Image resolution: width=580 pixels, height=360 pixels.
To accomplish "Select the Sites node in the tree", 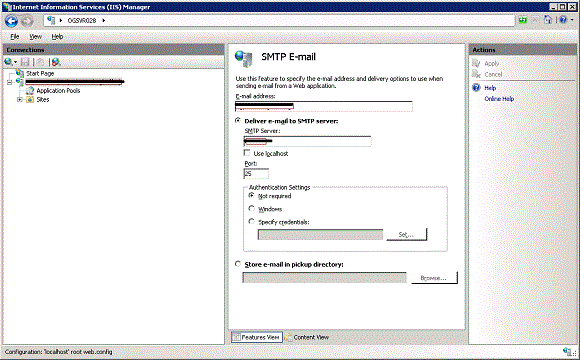I will click(x=43, y=100).
